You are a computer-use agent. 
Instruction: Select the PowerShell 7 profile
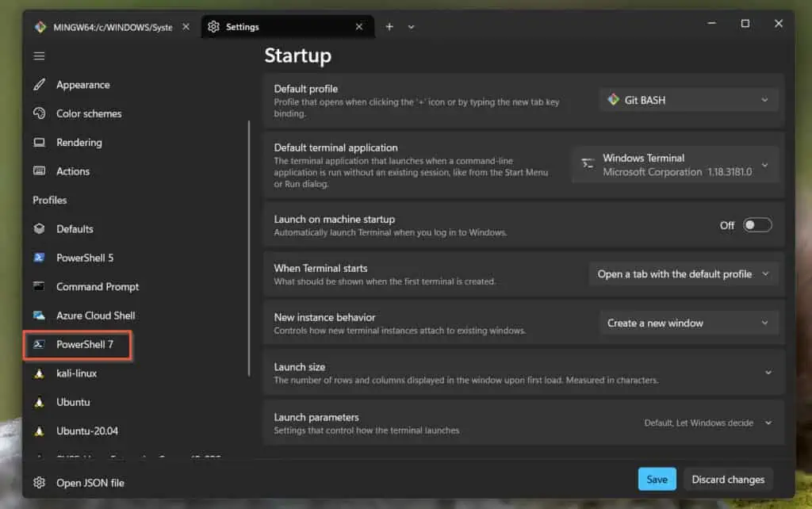click(x=84, y=344)
